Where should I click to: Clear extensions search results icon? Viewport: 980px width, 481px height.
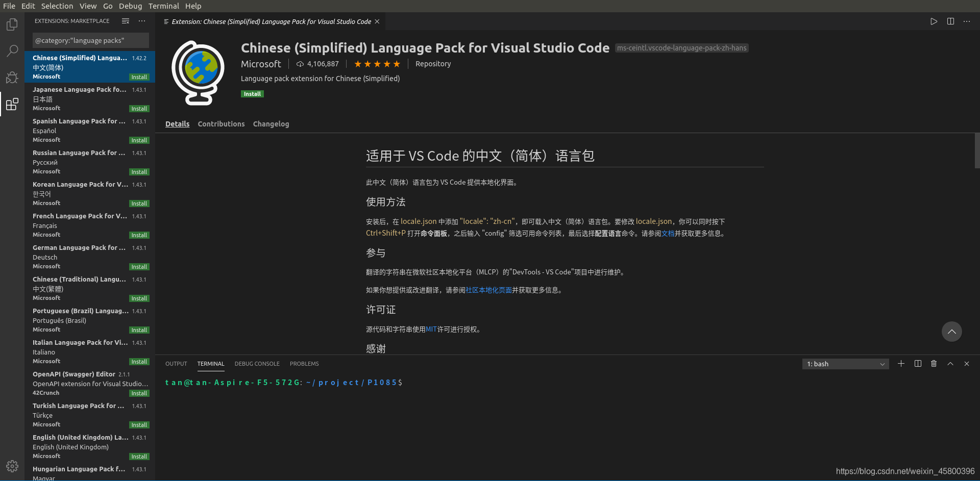[126, 21]
